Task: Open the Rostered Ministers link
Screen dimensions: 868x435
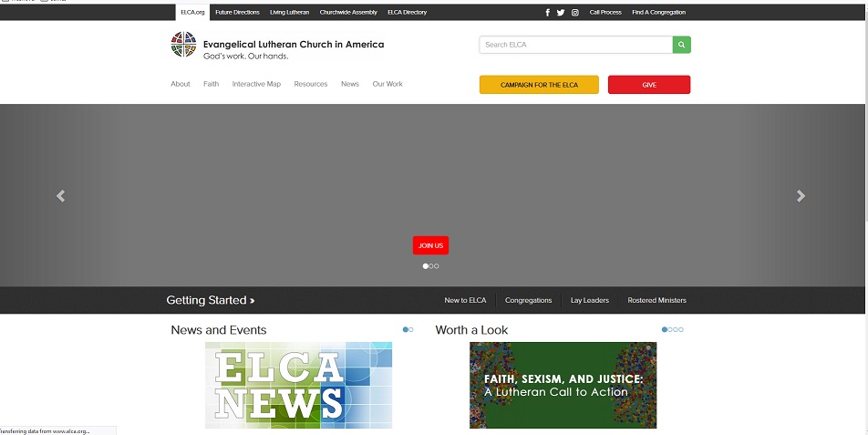Action: point(656,301)
